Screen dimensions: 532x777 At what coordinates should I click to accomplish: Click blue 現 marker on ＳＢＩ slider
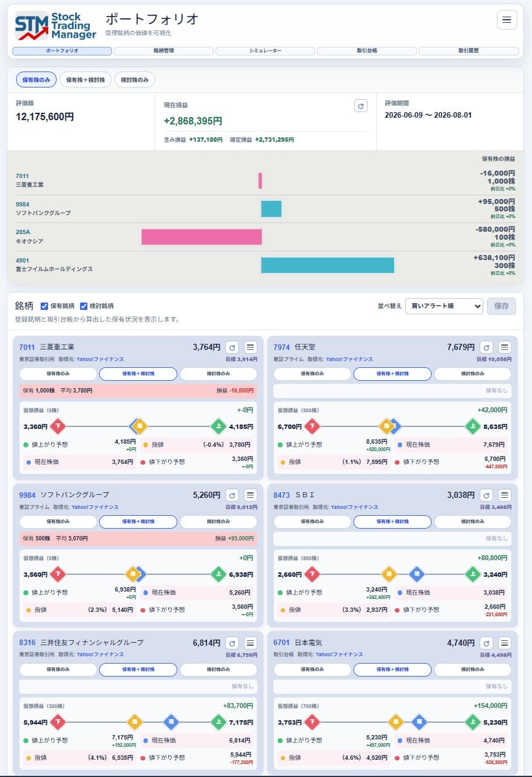pyautogui.click(x=417, y=574)
